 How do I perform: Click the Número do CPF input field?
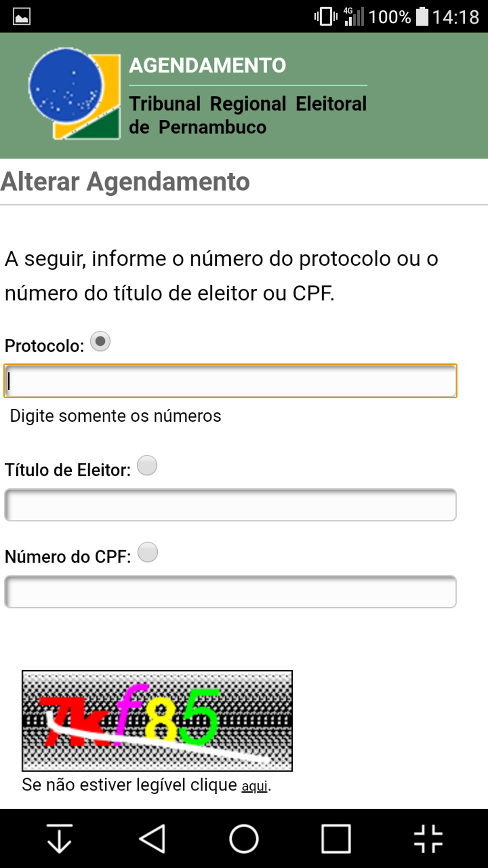(x=230, y=592)
